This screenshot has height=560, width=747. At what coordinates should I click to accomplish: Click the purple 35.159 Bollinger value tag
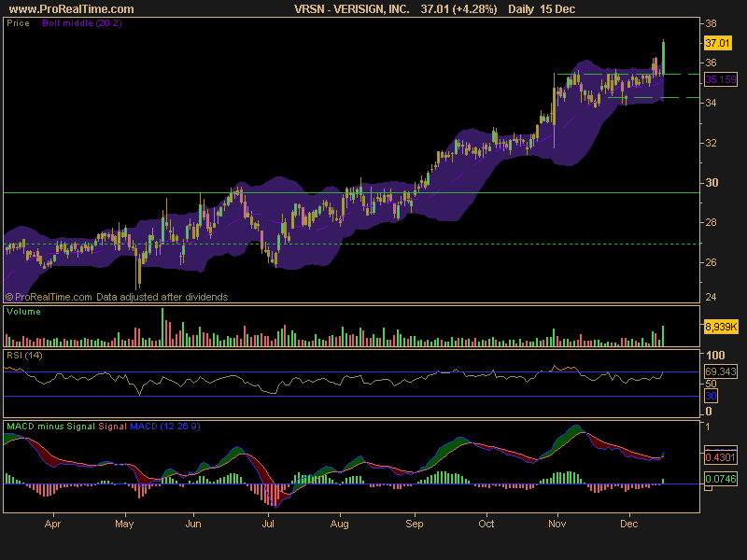pos(721,79)
